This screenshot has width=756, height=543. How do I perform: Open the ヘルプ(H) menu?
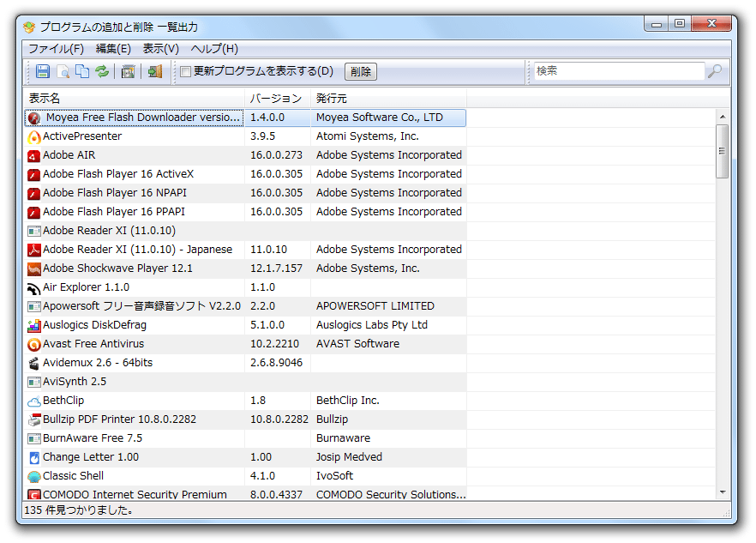click(214, 49)
